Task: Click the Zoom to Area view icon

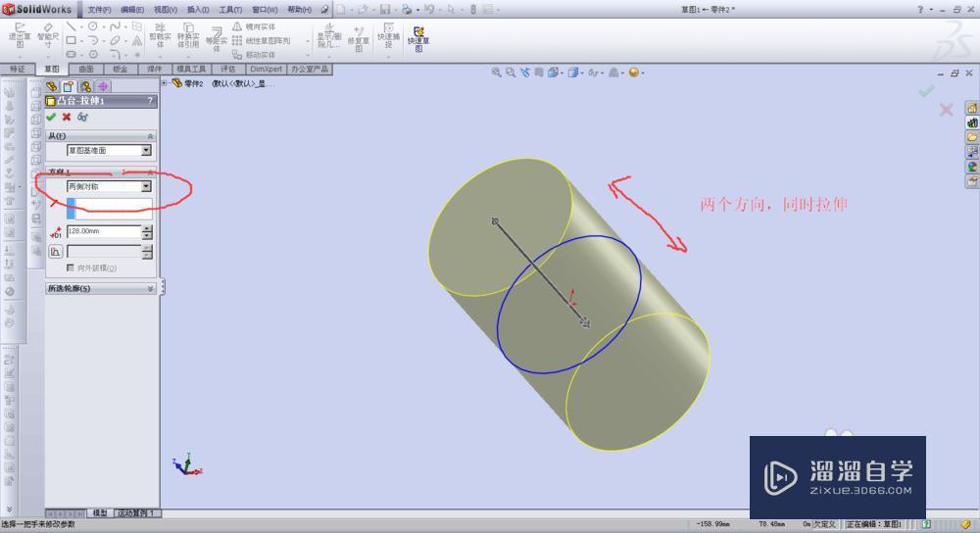Action: (x=511, y=73)
